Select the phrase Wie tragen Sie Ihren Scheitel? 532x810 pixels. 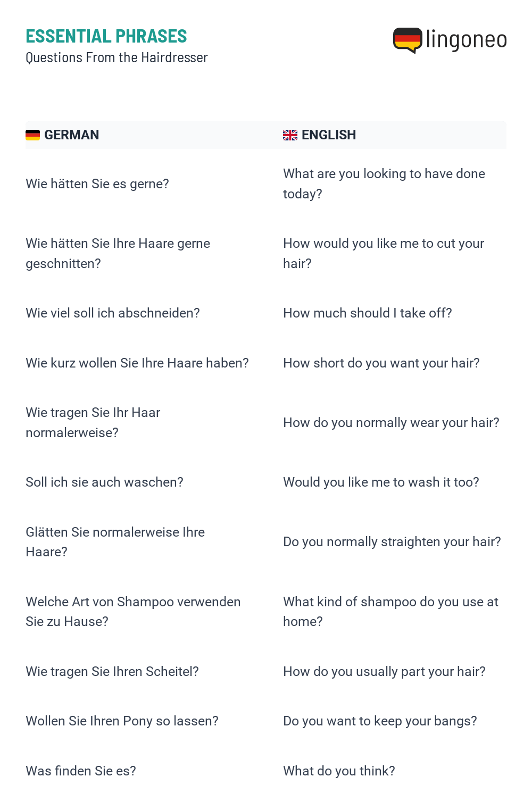[112, 672]
